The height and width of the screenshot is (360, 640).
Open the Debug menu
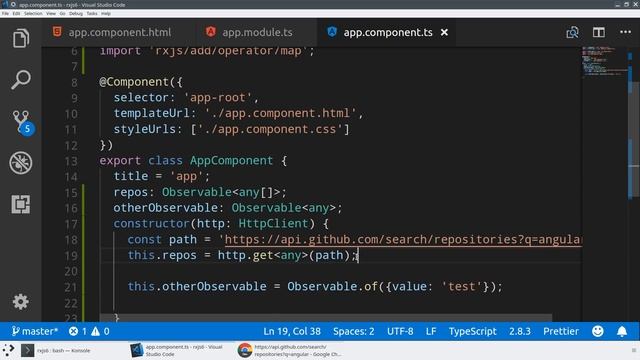tap(76, 13)
